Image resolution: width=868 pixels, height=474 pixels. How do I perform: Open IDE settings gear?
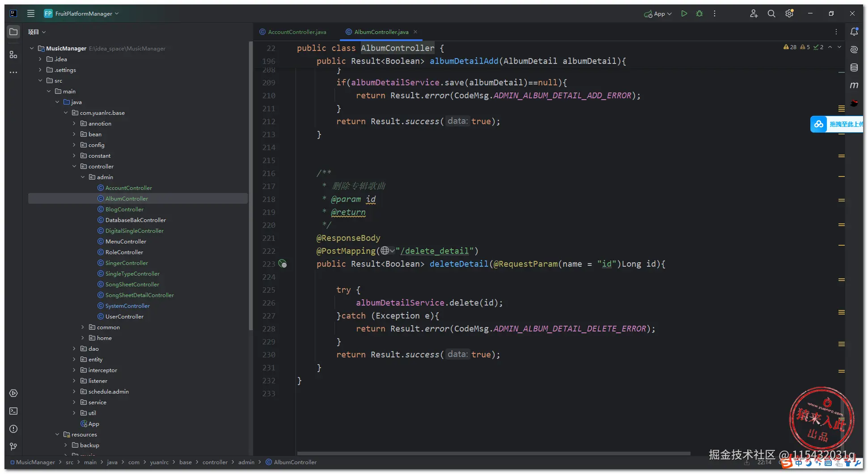coord(789,13)
